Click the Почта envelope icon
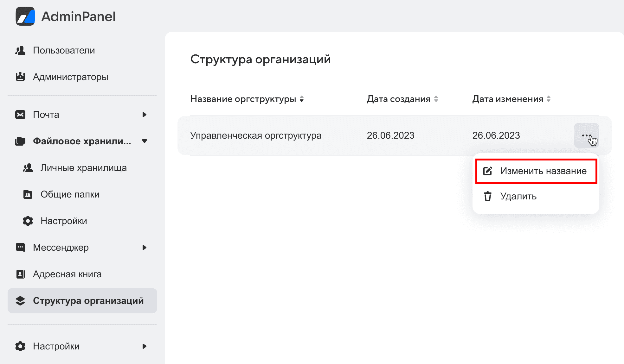 (x=20, y=115)
